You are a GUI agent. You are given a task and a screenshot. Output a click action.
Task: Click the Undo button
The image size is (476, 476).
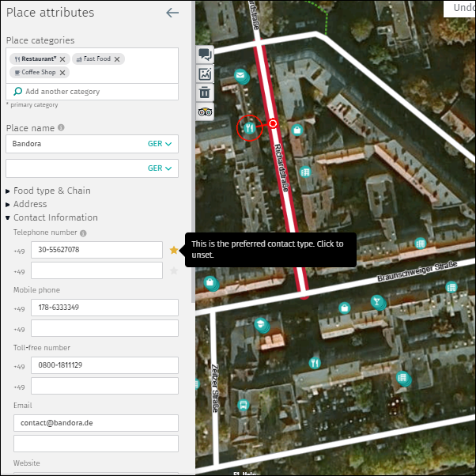coord(462,8)
